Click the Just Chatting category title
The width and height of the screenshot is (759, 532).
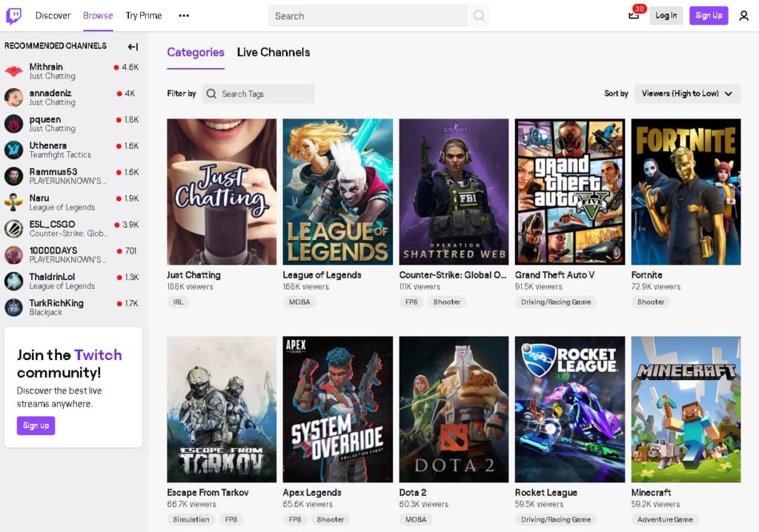(x=193, y=275)
